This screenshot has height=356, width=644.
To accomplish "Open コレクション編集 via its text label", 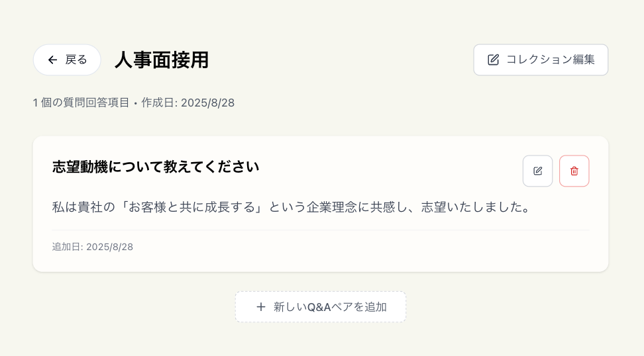I will (x=550, y=60).
